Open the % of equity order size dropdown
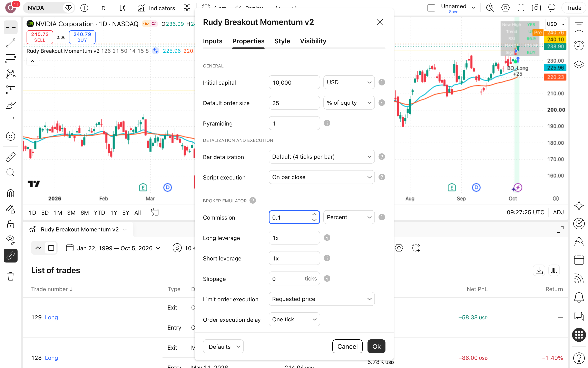588x368 pixels. [x=349, y=103]
